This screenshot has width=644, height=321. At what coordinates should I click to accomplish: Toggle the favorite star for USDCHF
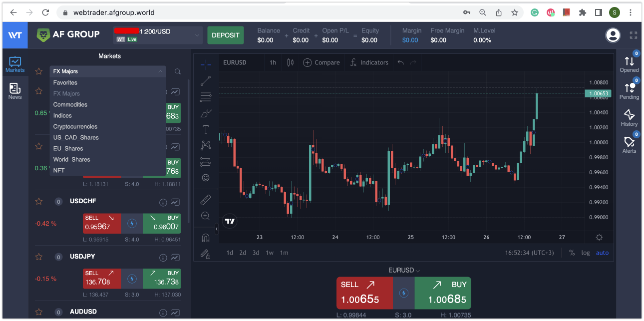(x=39, y=202)
